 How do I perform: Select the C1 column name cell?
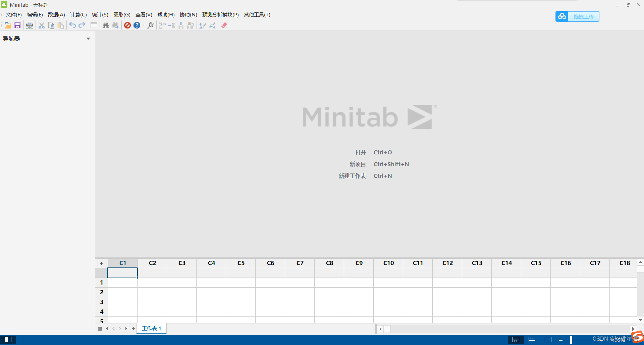[x=122, y=273]
